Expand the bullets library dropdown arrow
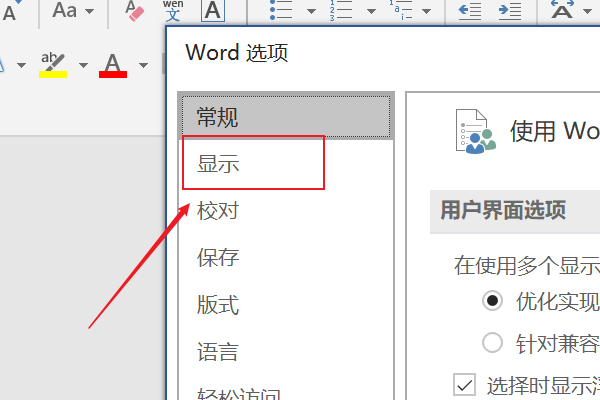 tap(311, 11)
